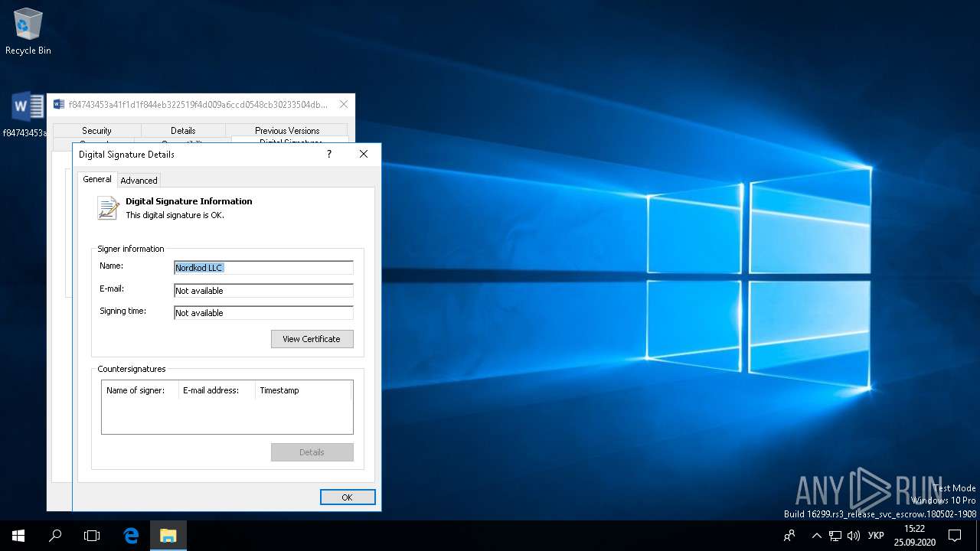This screenshot has height=551, width=980.
Task: Click the OK button
Action: pyautogui.click(x=348, y=497)
